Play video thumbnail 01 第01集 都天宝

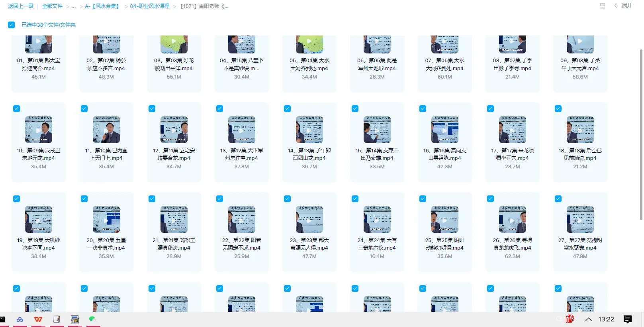(39, 44)
